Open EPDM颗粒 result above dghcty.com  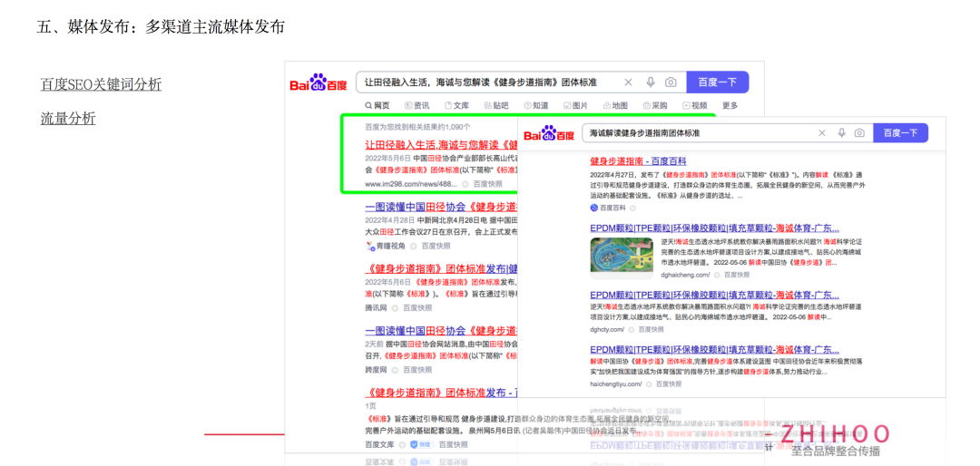click(x=714, y=295)
